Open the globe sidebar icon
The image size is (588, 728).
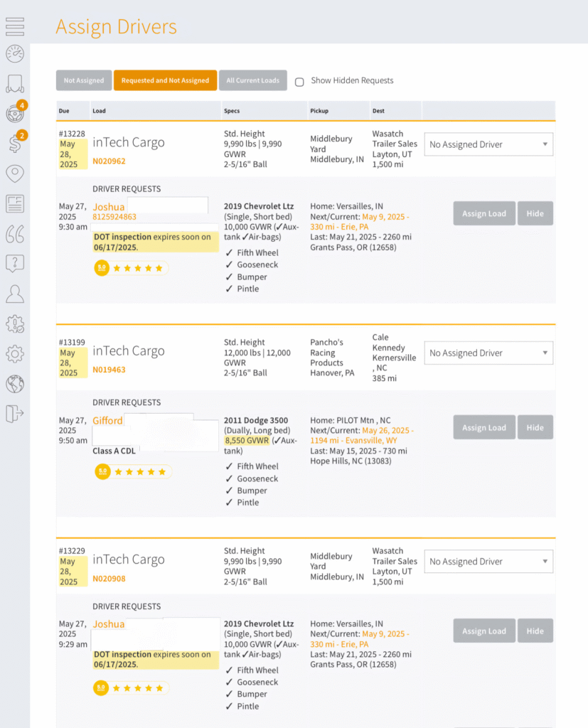(15, 384)
